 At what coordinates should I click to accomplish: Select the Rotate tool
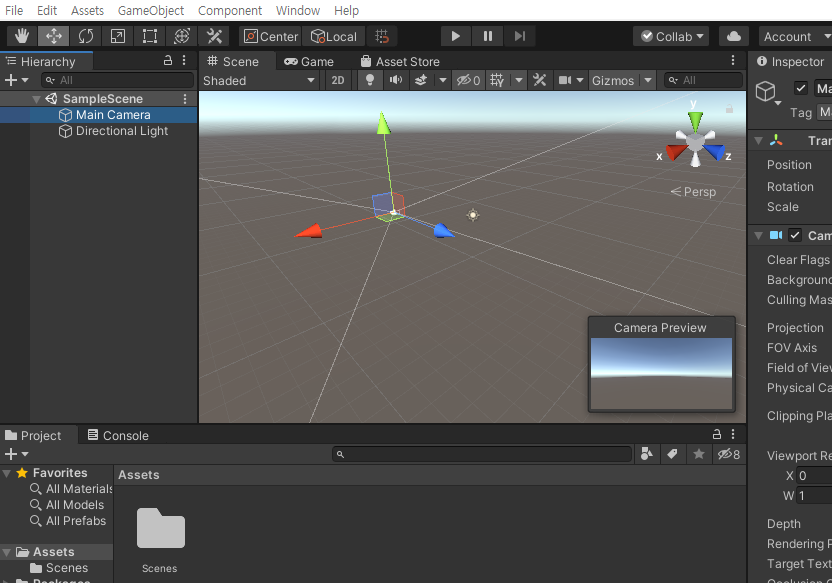tap(85, 37)
